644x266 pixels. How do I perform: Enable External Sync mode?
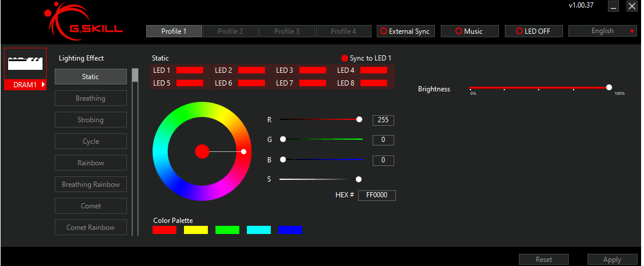click(x=405, y=31)
